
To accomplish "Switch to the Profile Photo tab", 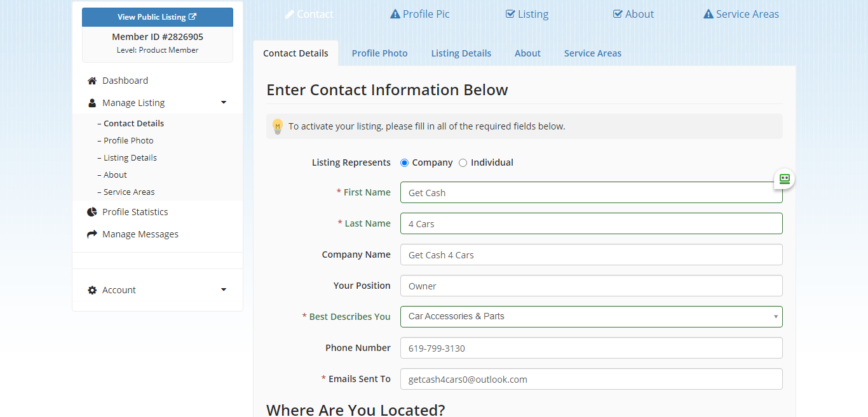I will point(379,53).
